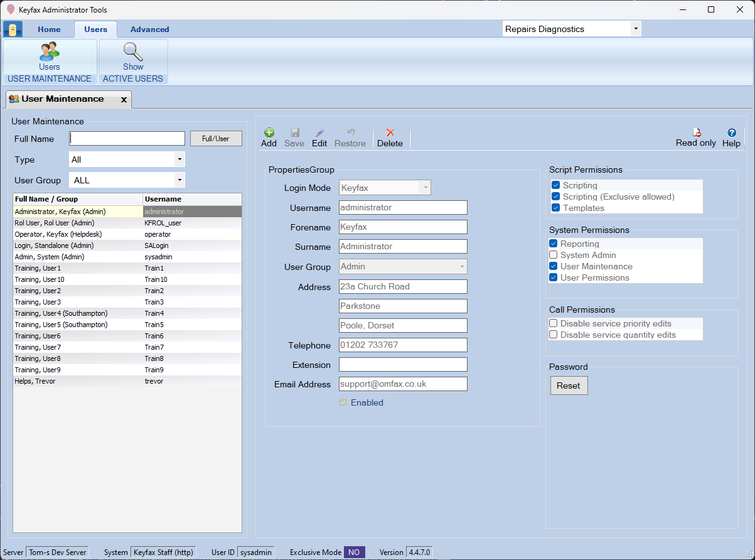The width and height of the screenshot is (755, 560).
Task: Check Disable service quantity edits
Action: point(553,335)
